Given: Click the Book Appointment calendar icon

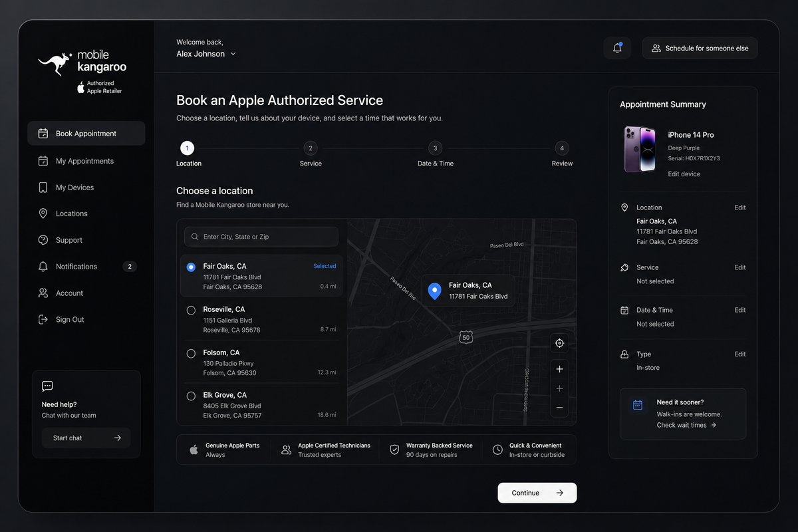Looking at the screenshot, I should pyautogui.click(x=43, y=134).
